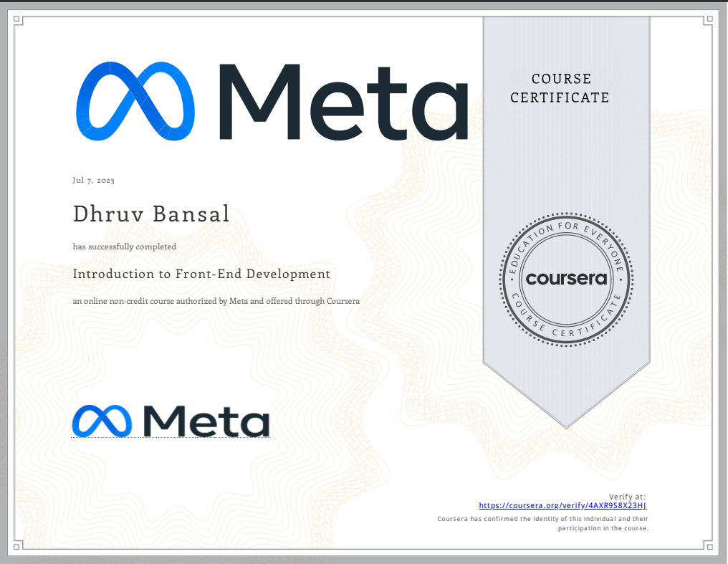Image resolution: width=728 pixels, height=564 pixels.
Task: Click the 'COURSE CERTIFICATE' heading on ribbon
Action: 560,88
